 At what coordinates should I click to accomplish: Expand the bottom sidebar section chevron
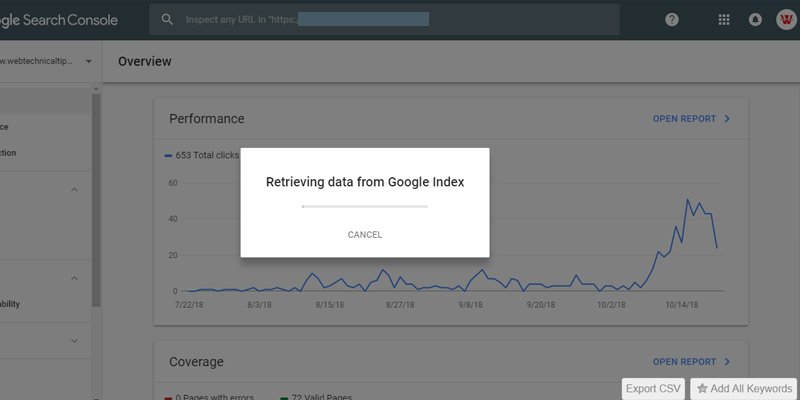[x=74, y=341]
